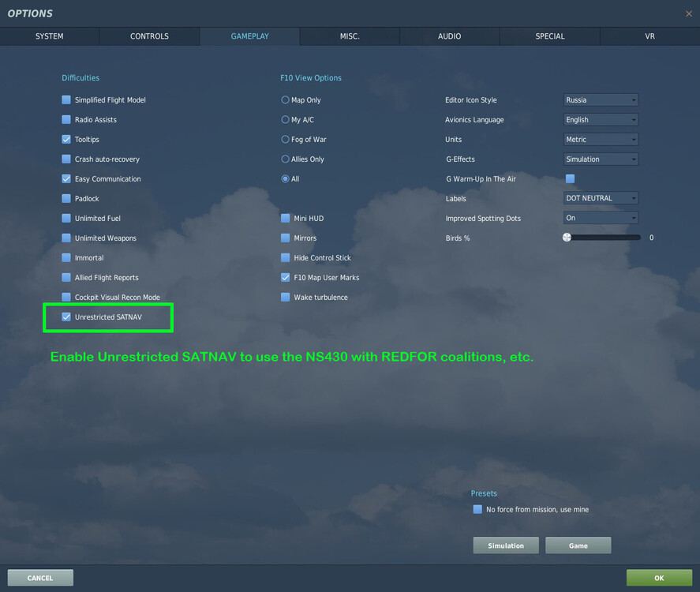Confirm settings with OK
Viewport: 700px width, 592px height.
(x=659, y=577)
